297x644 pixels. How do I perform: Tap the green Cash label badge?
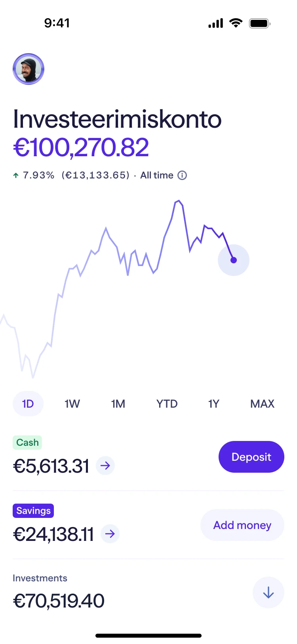(x=27, y=443)
